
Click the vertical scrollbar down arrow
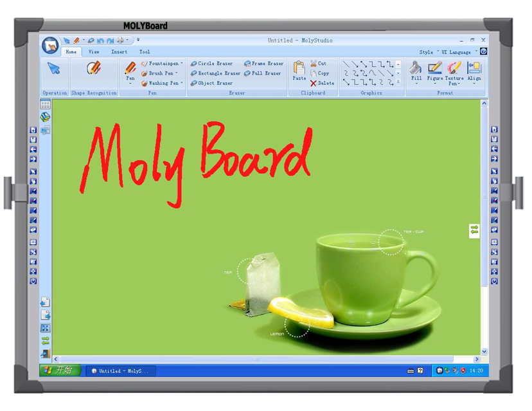coord(484,352)
